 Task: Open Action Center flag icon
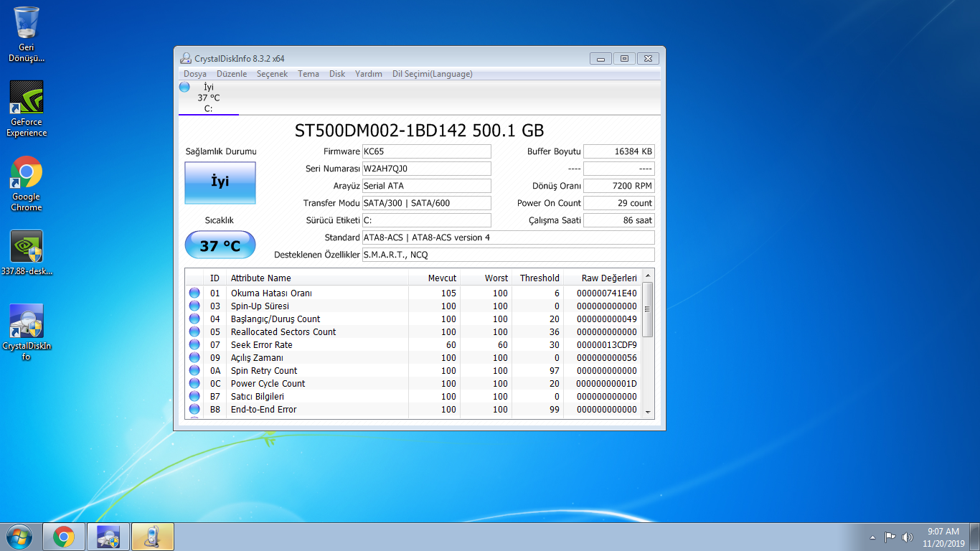click(x=890, y=537)
